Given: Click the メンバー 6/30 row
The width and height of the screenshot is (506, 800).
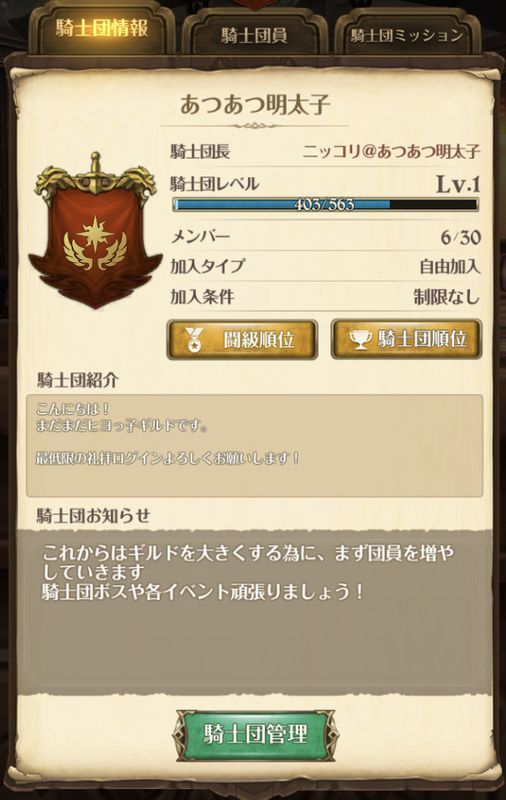Looking at the screenshot, I should pyautogui.click(x=325, y=237).
